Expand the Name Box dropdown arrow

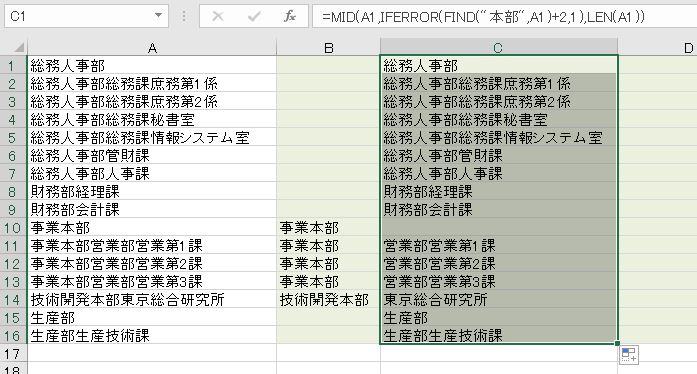(158, 16)
